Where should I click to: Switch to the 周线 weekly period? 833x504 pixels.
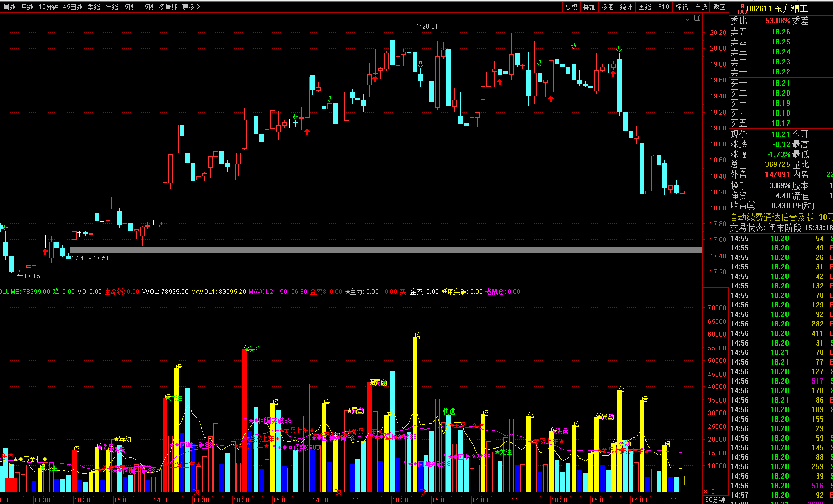point(10,7)
